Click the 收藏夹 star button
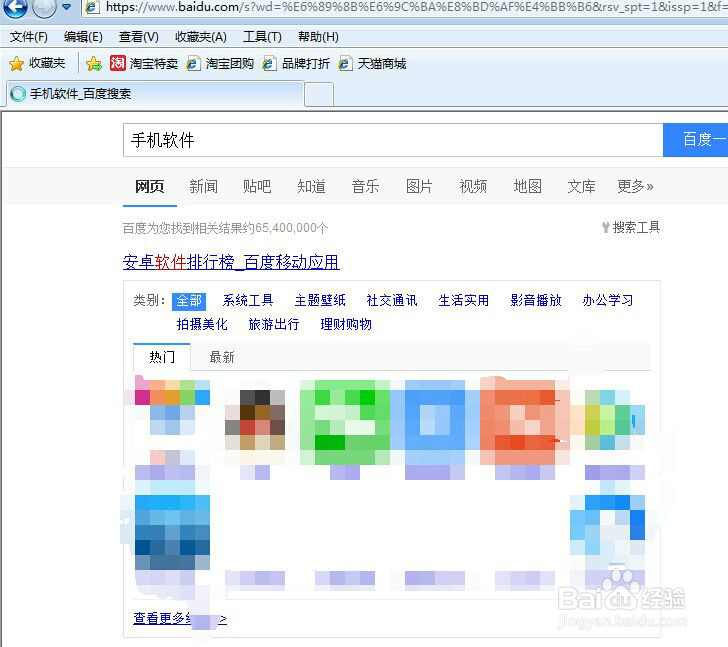This screenshot has width=728, height=647. [x=37, y=63]
